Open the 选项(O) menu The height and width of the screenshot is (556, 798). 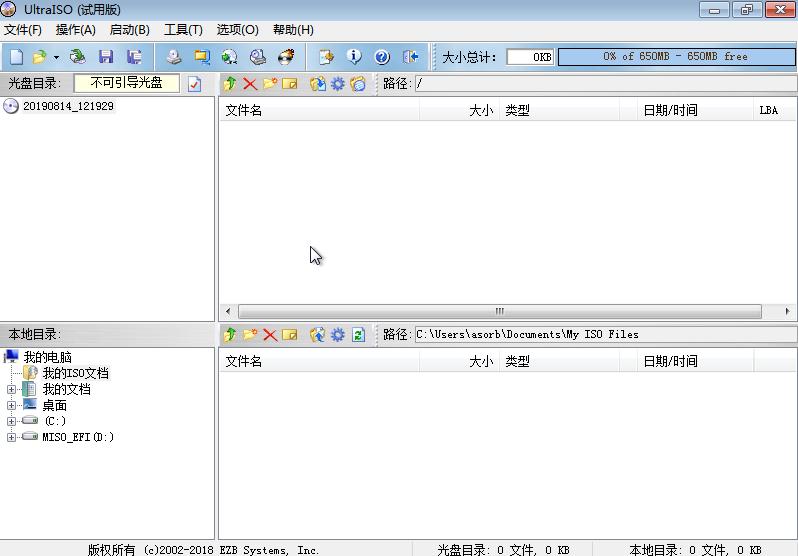[238, 30]
